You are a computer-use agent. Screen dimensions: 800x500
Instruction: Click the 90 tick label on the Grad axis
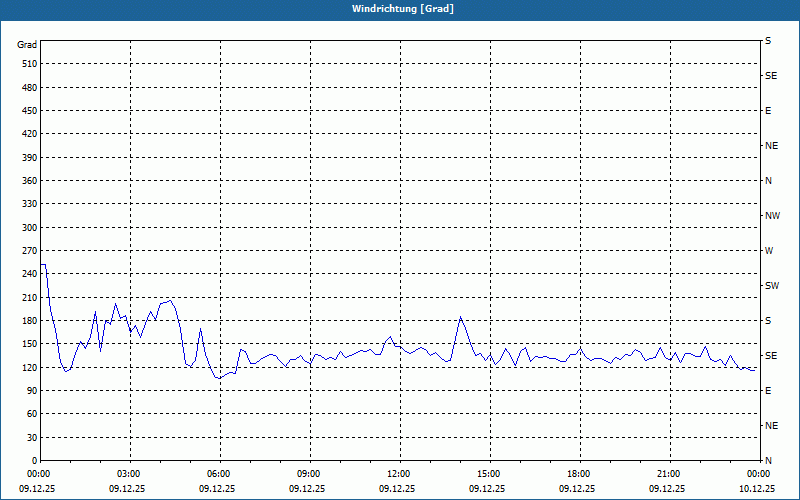32,391
